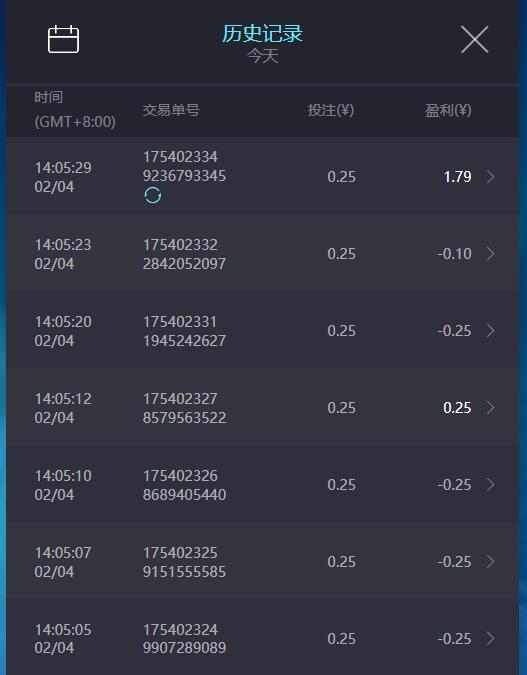
Task: Expand details for the 1.79 profit record
Action: tap(490, 176)
